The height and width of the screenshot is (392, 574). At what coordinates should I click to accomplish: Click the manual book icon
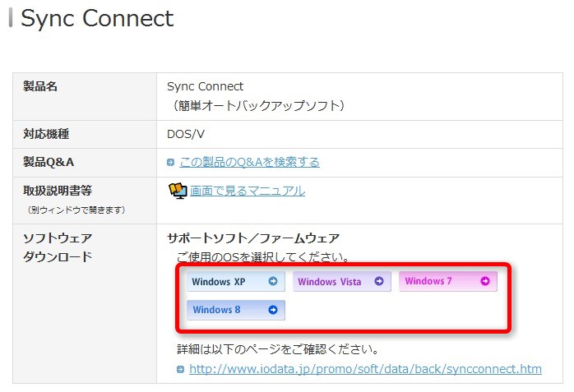point(178,191)
